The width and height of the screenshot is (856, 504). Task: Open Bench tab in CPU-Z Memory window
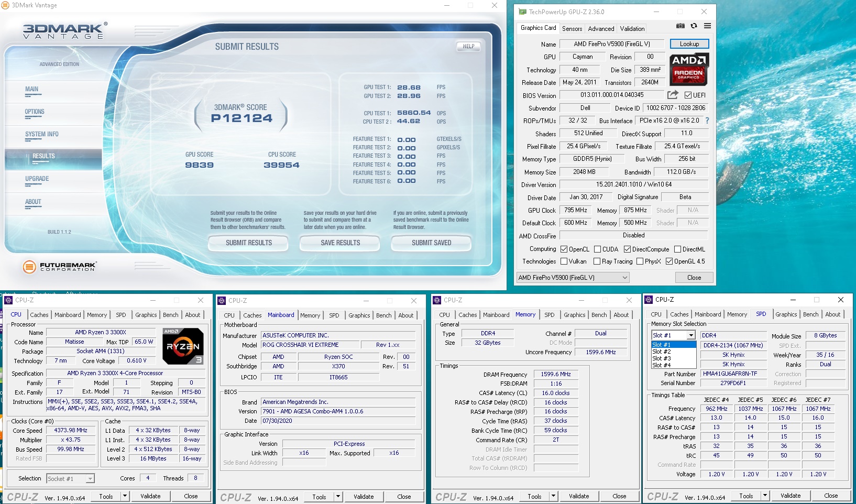(x=599, y=315)
